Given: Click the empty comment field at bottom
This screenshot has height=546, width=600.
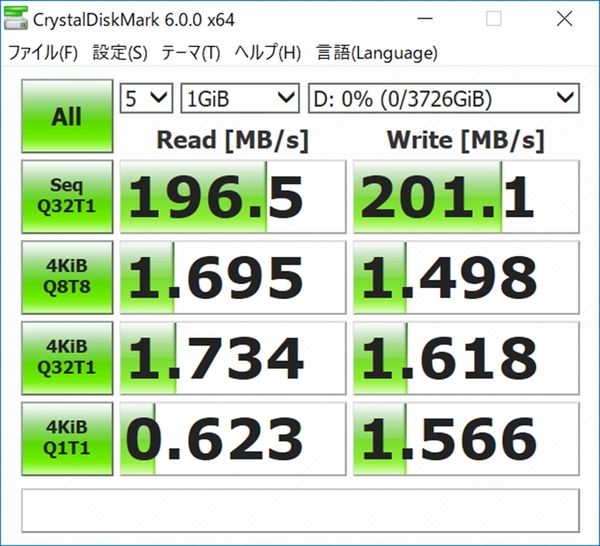Looking at the screenshot, I should [300, 510].
